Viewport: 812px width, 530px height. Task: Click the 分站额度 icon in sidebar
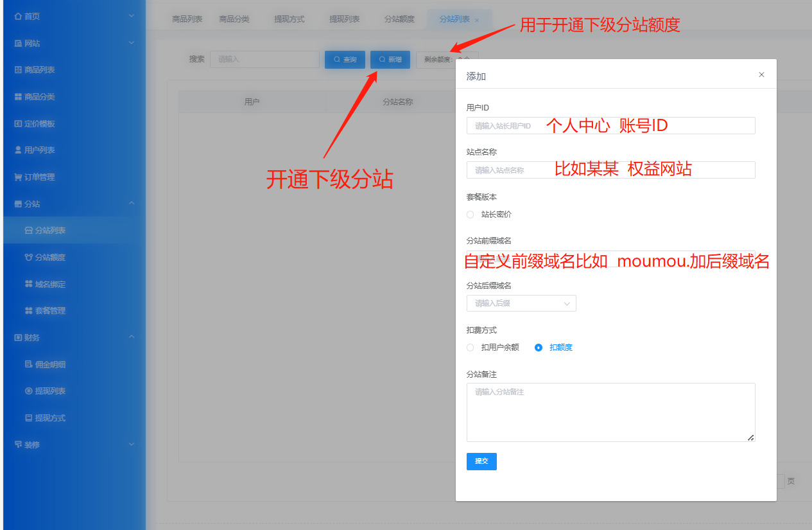[x=28, y=258]
